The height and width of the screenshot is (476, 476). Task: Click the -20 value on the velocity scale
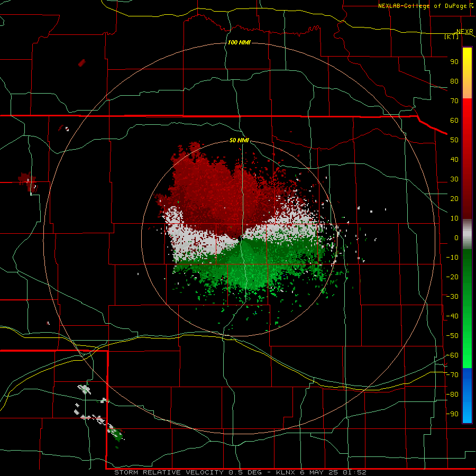pyautogui.click(x=452, y=277)
